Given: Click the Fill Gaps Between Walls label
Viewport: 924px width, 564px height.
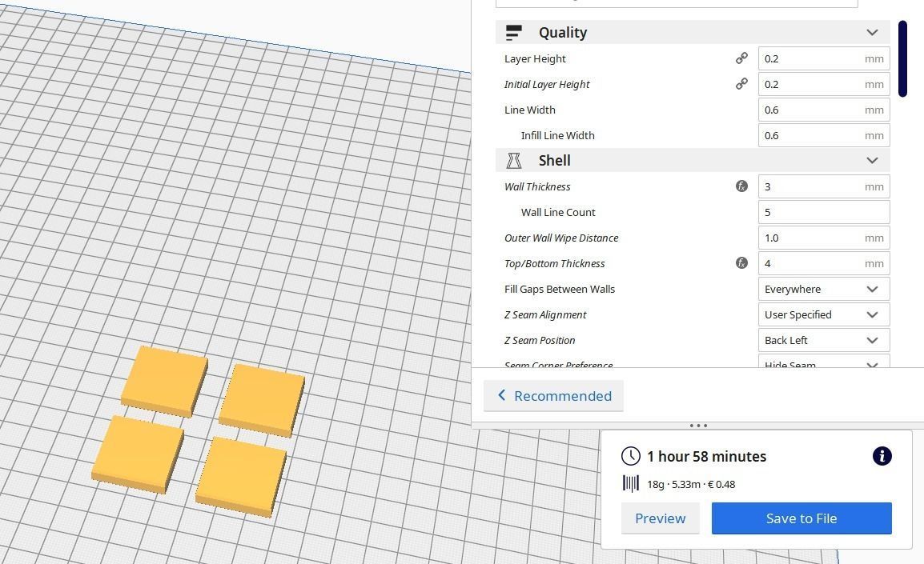Looking at the screenshot, I should (x=559, y=289).
